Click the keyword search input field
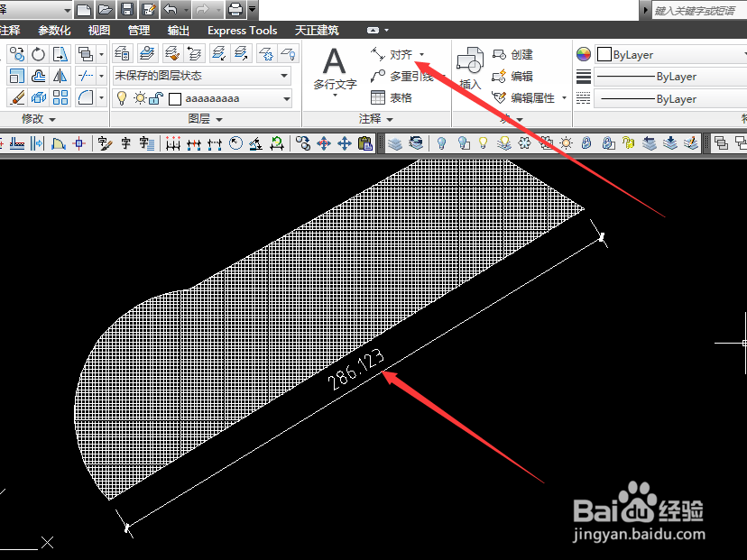Image resolution: width=747 pixels, height=560 pixels. pyautogui.click(x=699, y=10)
